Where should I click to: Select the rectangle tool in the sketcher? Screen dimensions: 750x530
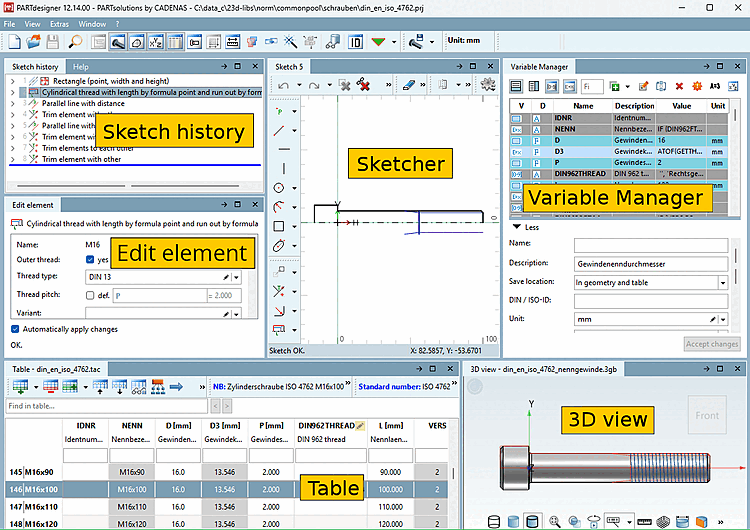(x=279, y=226)
